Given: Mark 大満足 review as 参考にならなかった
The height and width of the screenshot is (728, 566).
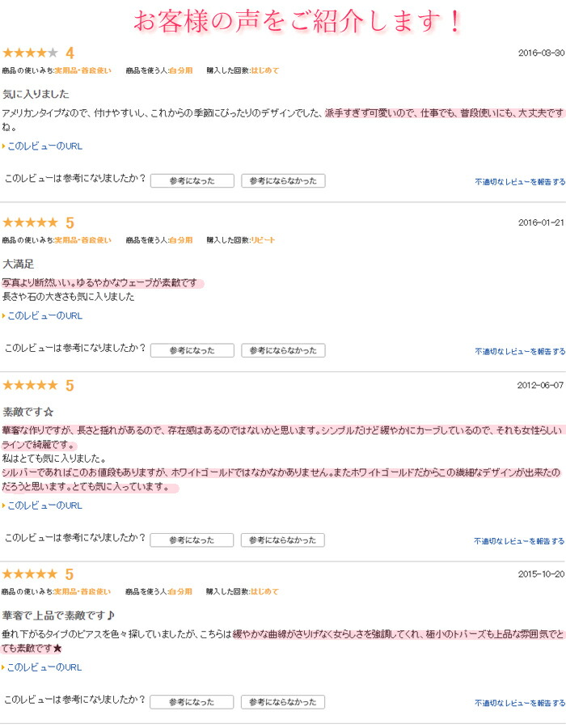Looking at the screenshot, I should [283, 350].
